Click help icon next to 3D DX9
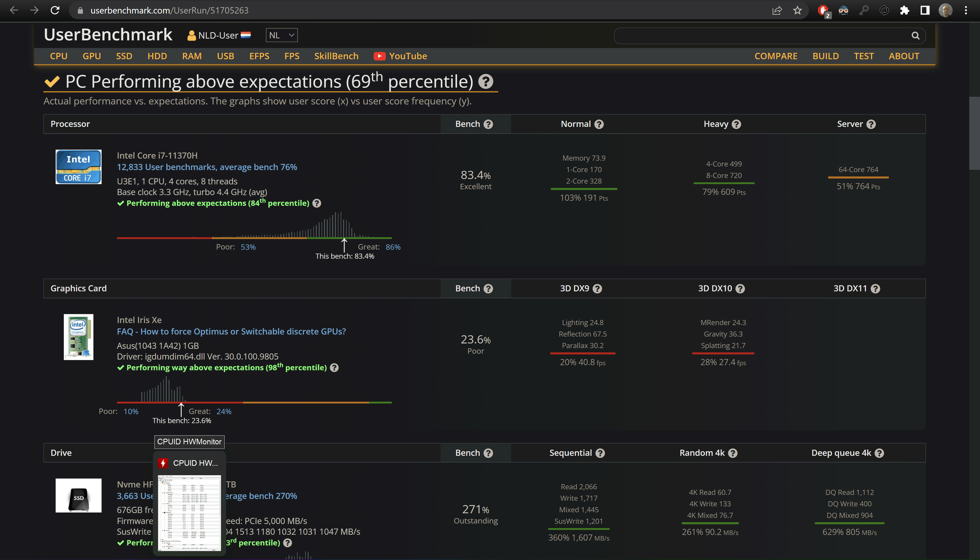The image size is (980, 560). coord(597,289)
